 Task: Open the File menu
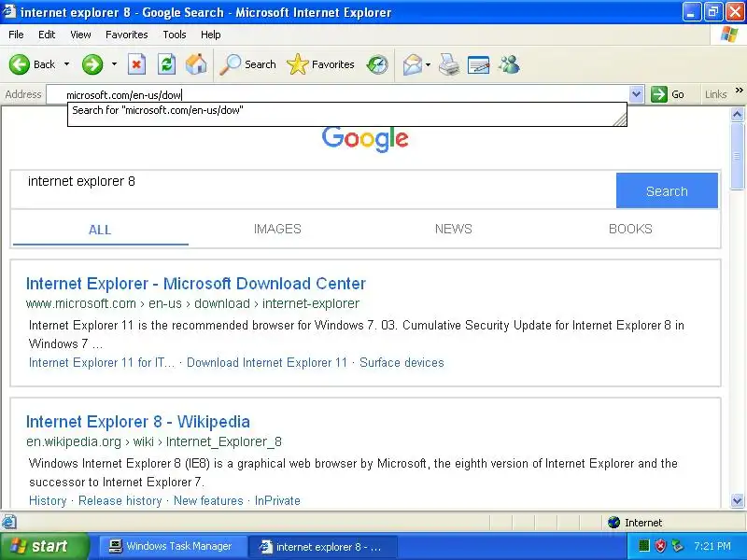[16, 35]
